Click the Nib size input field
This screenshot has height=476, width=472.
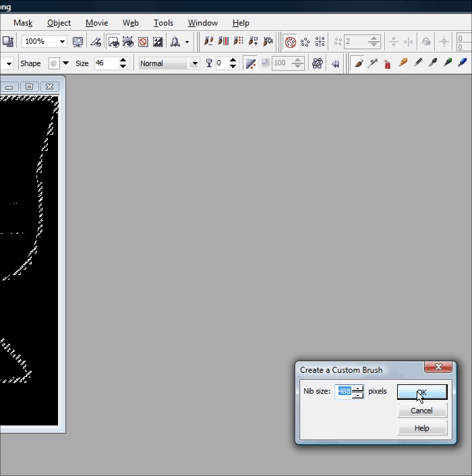tap(344, 392)
